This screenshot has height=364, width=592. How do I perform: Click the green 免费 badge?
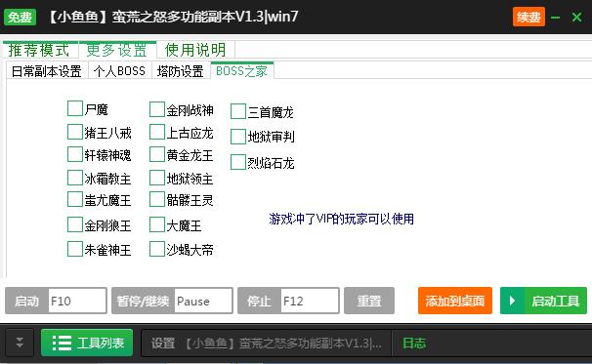point(20,17)
